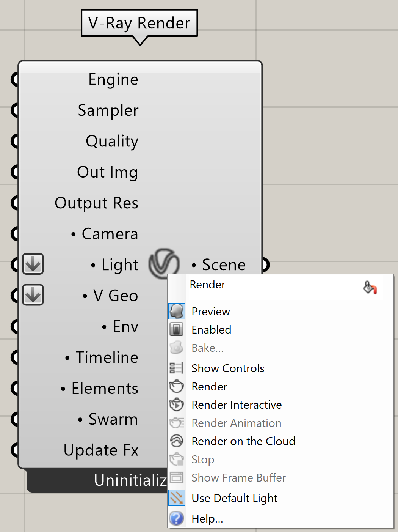Click the teapot icon beside Render
The height and width of the screenshot is (532, 398).
point(177,386)
